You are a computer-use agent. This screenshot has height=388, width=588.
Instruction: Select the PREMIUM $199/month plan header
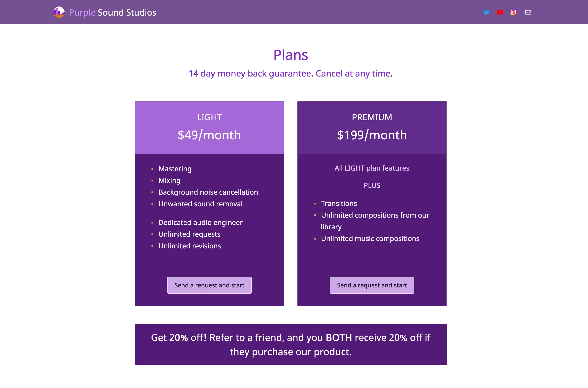pyautogui.click(x=372, y=128)
